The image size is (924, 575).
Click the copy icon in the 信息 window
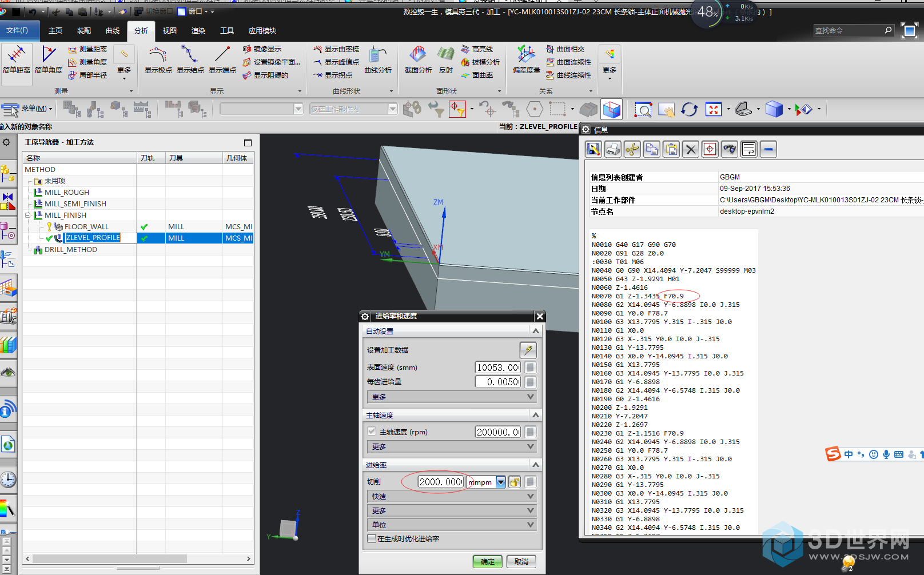point(652,150)
